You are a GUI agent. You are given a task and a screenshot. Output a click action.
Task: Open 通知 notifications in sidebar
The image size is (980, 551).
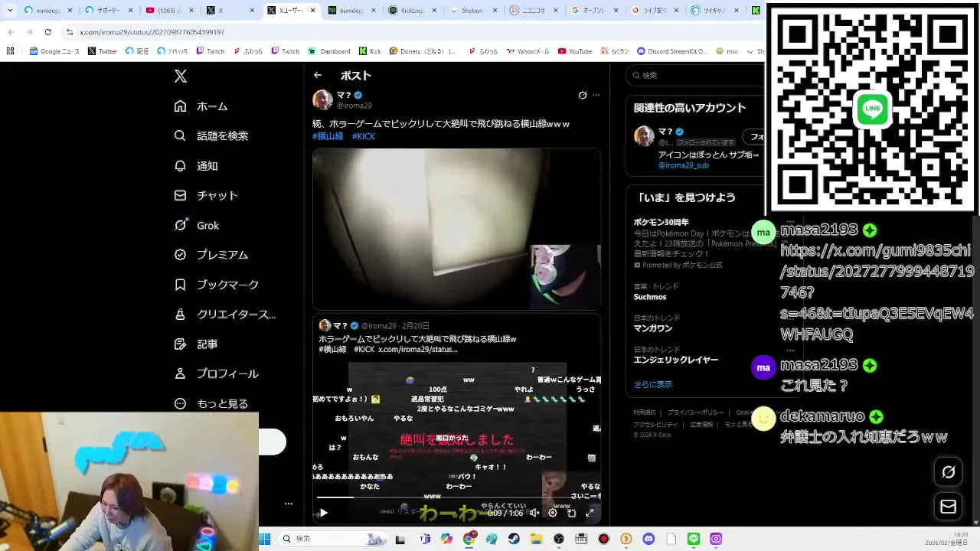[x=196, y=165]
